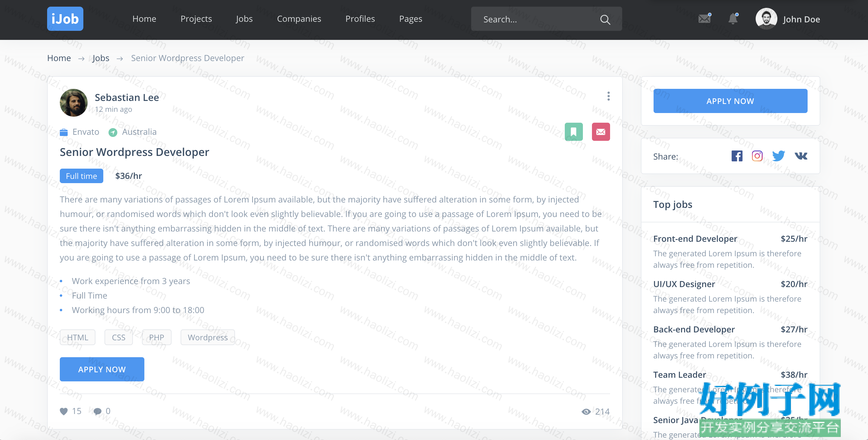Click the red mail icon button
This screenshot has width=868, height=440.
point(601,132)
